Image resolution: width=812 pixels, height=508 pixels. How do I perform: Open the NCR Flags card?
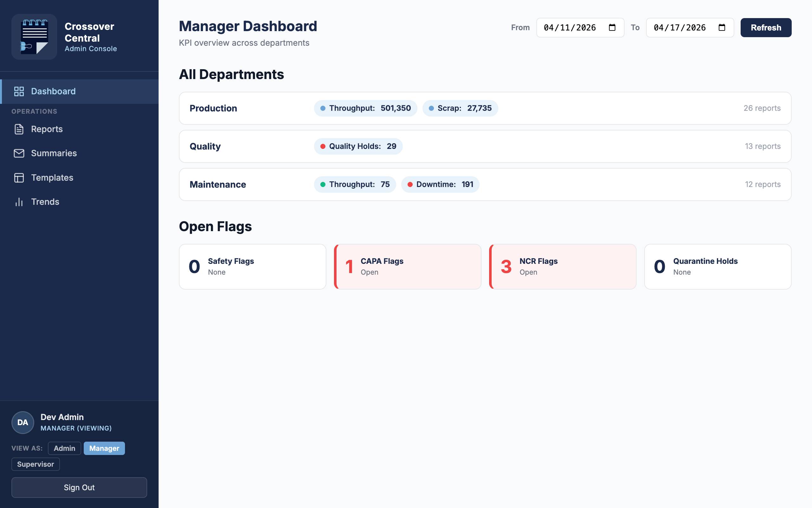click(563, 267)
